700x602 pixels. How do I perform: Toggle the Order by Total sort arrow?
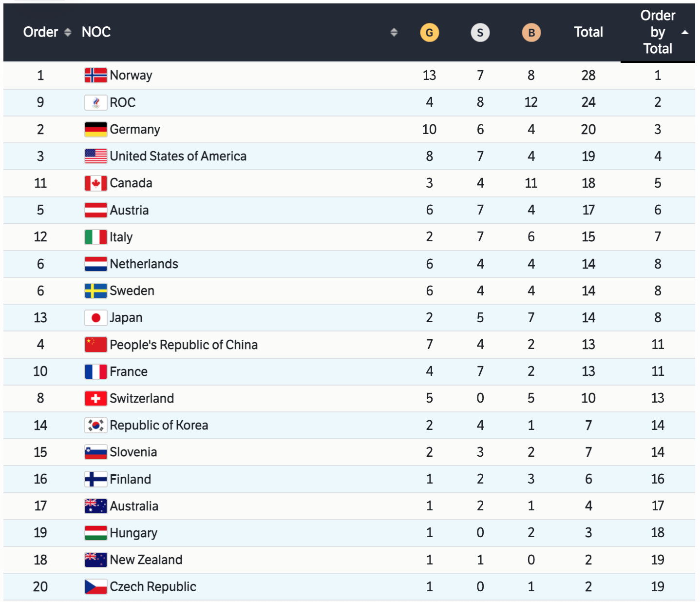click(685, 32)
